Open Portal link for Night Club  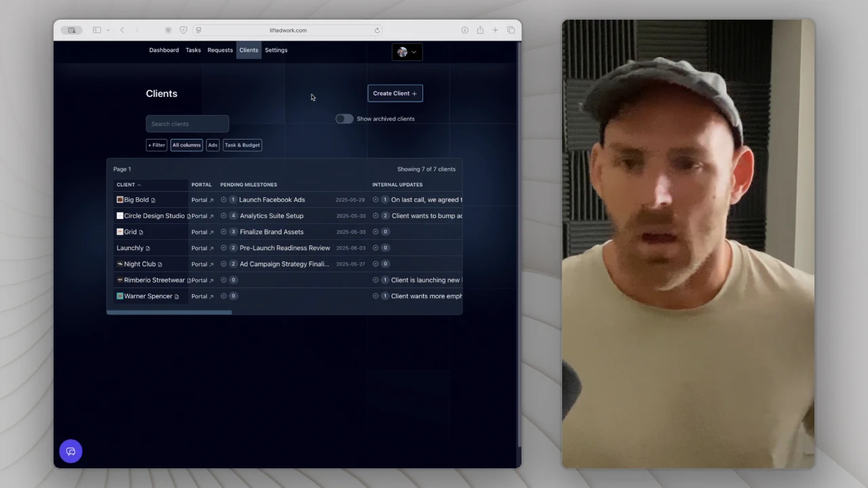point(202,264)
